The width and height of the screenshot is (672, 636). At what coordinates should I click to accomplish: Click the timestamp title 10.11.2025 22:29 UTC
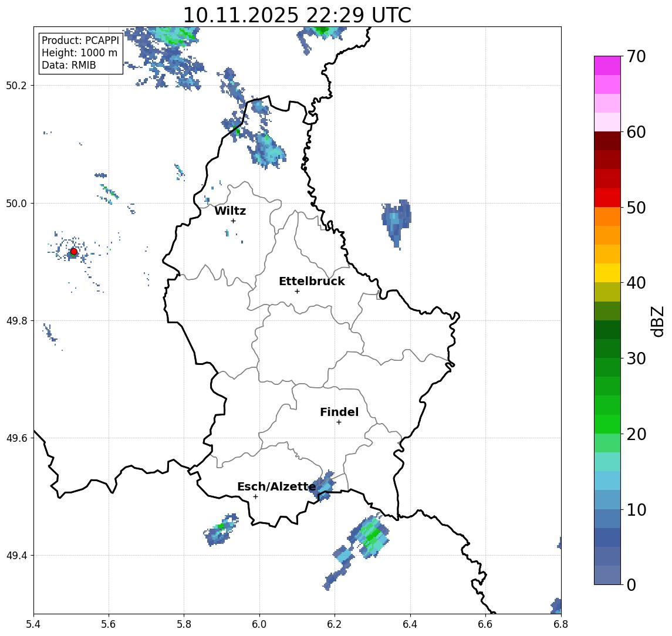pos(297,15)
